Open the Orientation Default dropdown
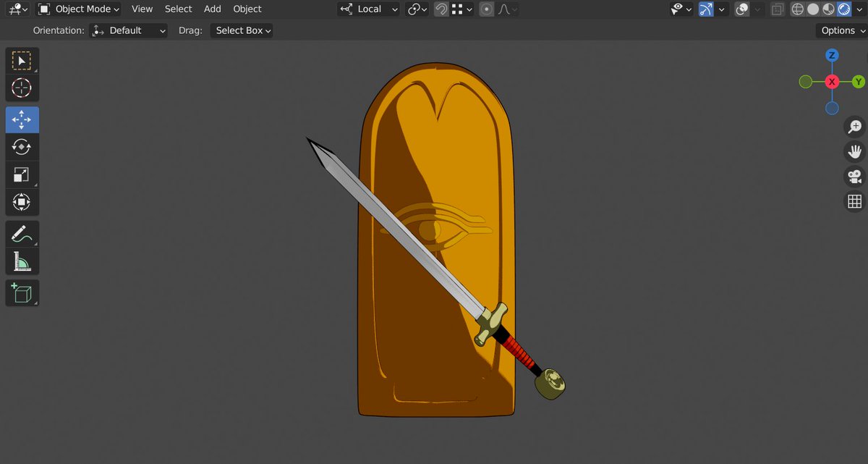This screenshot has height=464, width=868. tap(128, 30)
